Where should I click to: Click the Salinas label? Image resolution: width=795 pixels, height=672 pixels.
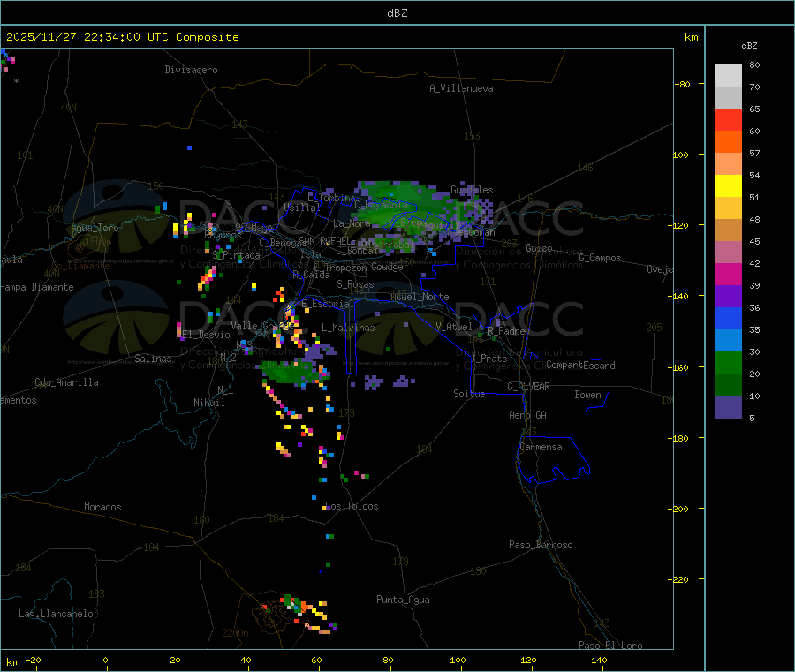click(x=153, y=359)
